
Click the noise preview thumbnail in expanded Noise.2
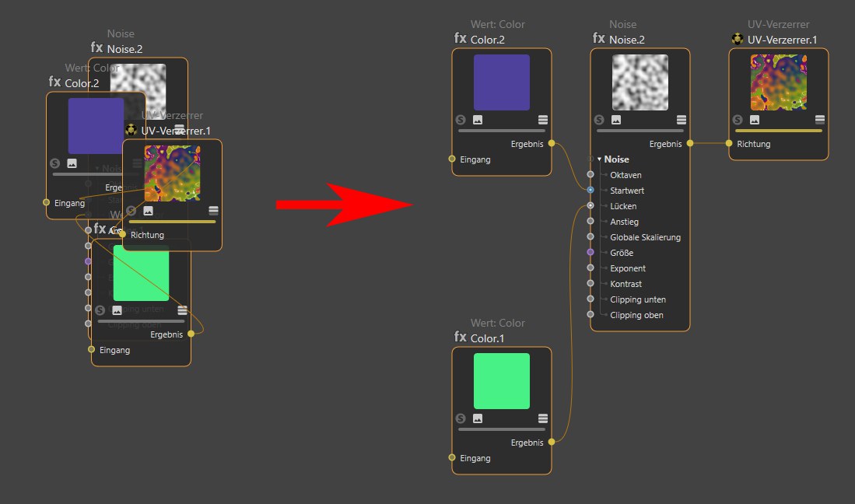(x=639, y=82)
